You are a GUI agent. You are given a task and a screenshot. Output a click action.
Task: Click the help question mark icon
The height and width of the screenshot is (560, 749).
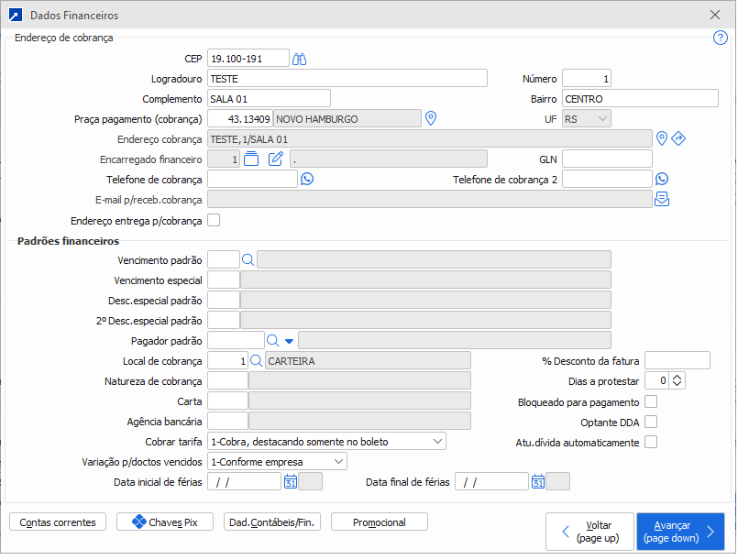pyautogui.click(x=721, y=38)
